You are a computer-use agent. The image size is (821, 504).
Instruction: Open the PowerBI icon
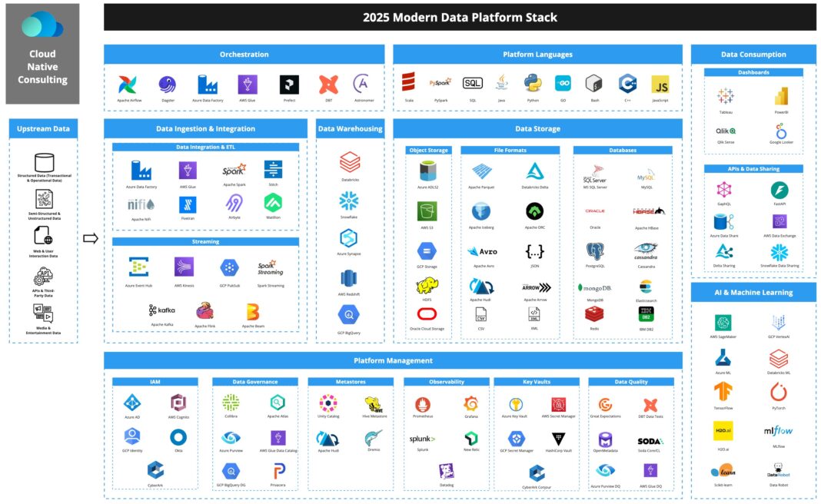[x=781, y=96]
